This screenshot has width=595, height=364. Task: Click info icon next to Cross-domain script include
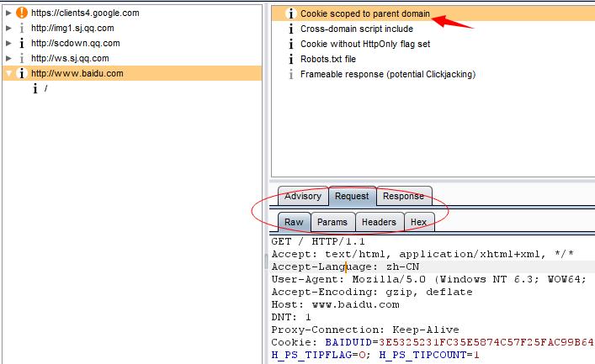pyautogui.click(x=291, y=29)
